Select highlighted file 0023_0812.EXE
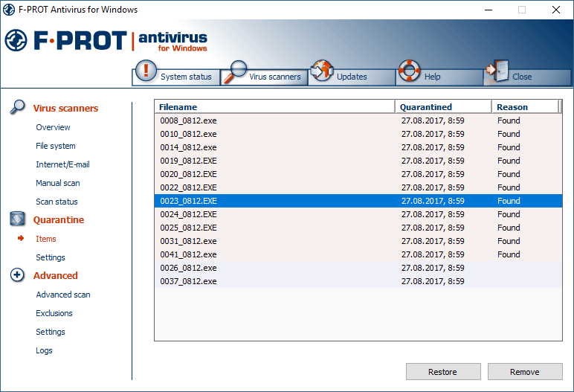 point(358,201)
